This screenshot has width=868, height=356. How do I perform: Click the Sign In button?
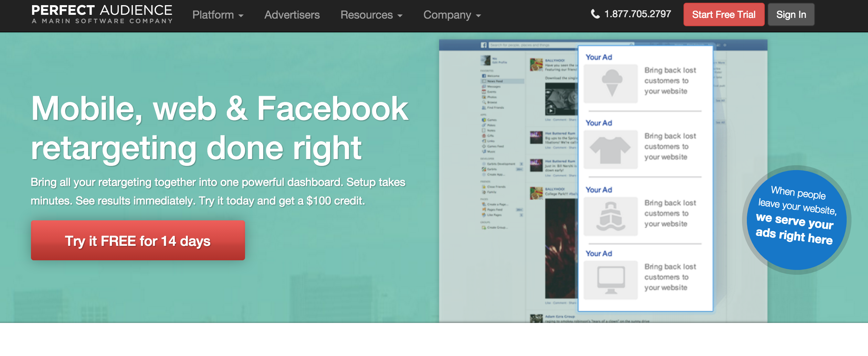tap(791, 14)
